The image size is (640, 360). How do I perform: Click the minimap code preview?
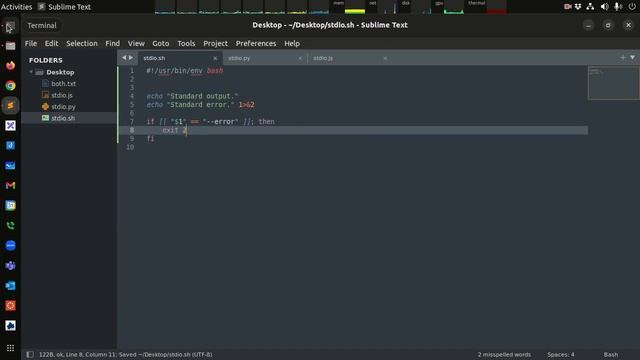(x=613, y=83)
